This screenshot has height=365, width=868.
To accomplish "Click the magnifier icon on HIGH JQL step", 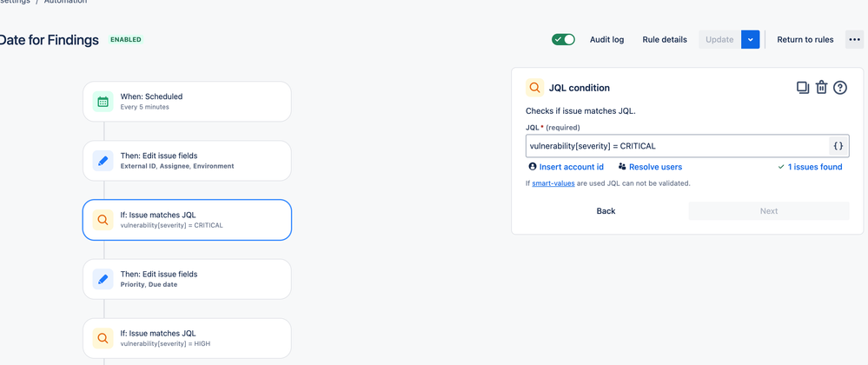I will pyautogui.click(x=103, y=338).
